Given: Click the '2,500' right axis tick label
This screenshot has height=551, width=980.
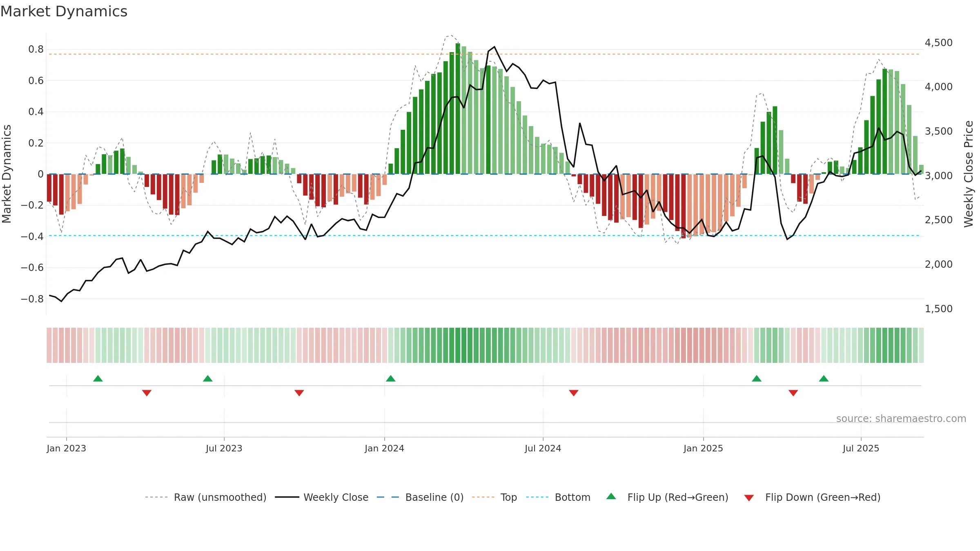Looking at the screenshot, I should click(x=939, y=220).
